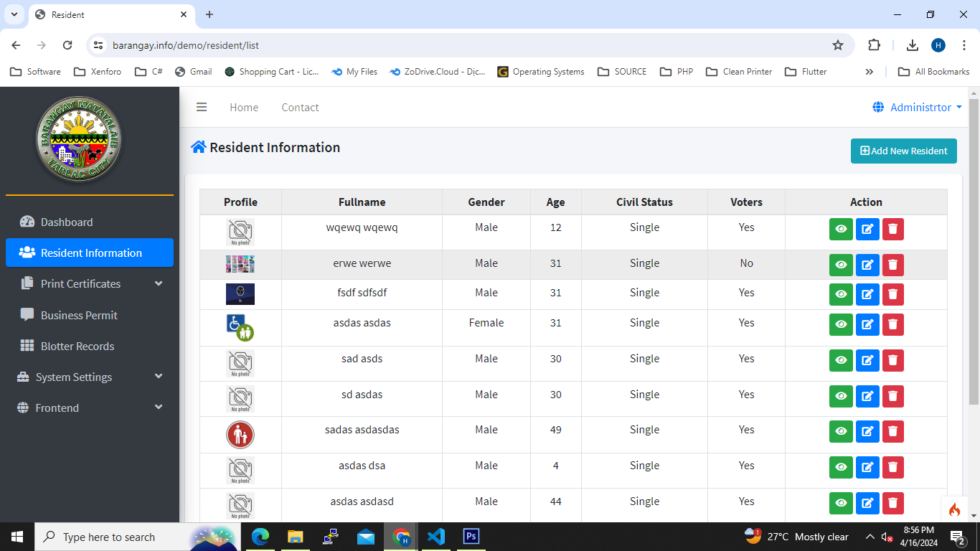Edit the erwe werwe resident entry
Image resolution: width=980 pixels, height=551 pixels.
coord(867,265)
